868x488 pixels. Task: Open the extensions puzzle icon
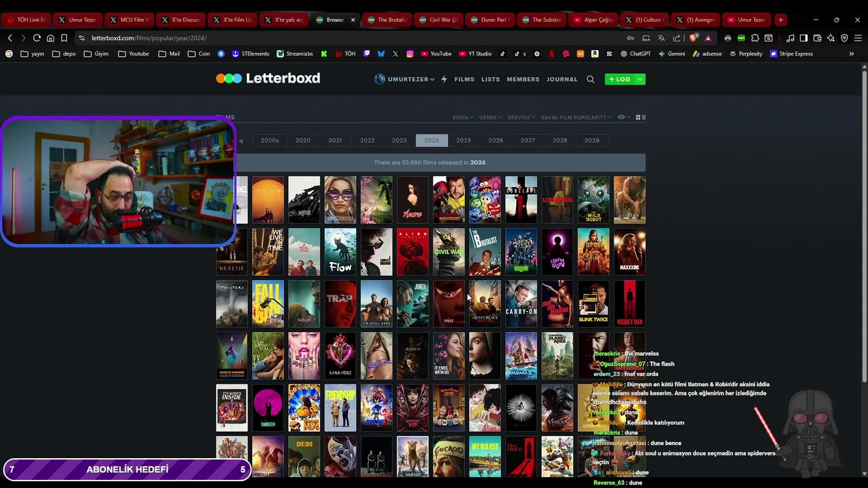755,38
